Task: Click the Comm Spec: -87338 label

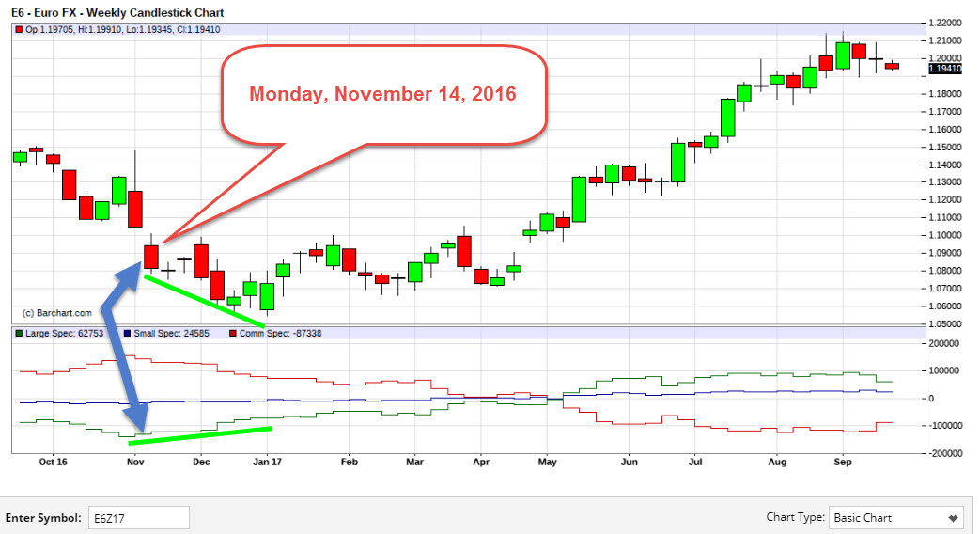Action: point(281,334)
